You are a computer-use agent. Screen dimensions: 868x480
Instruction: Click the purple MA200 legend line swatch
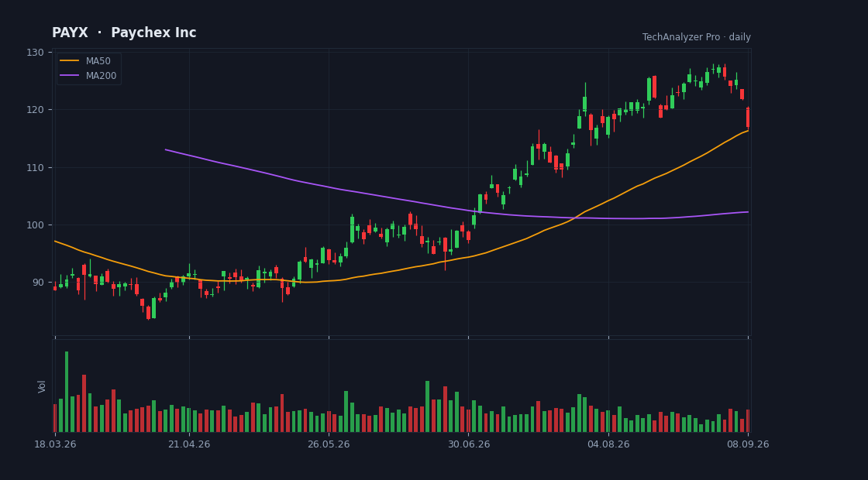click(x=69, y=76)
